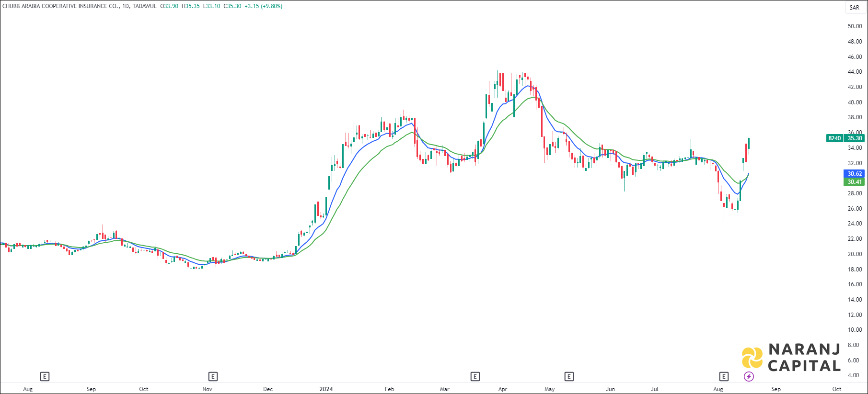Click the earnings E marker above Nov
868x394 pixels.
tap(213, 377)
